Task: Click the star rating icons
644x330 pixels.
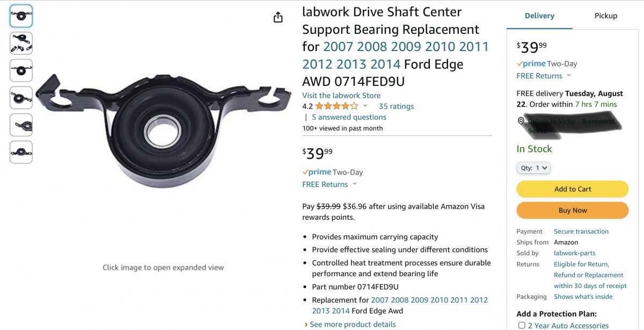Action: 336,106
